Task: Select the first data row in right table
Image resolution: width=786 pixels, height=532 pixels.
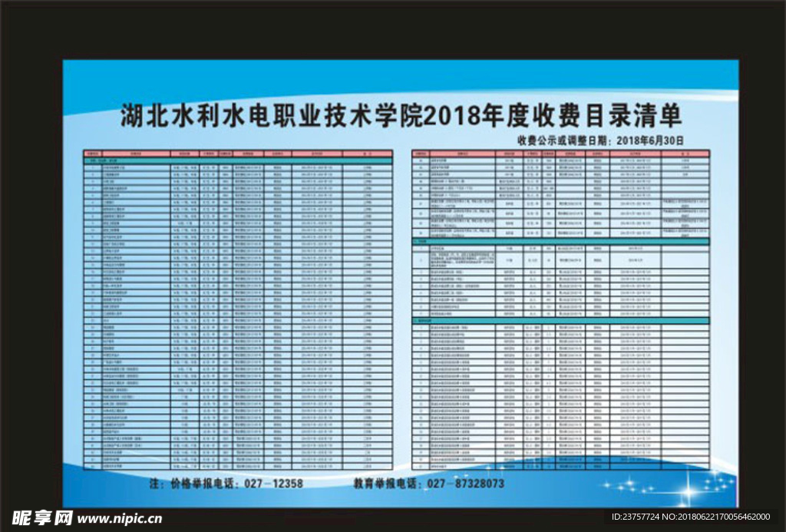Action: [560, 159]
